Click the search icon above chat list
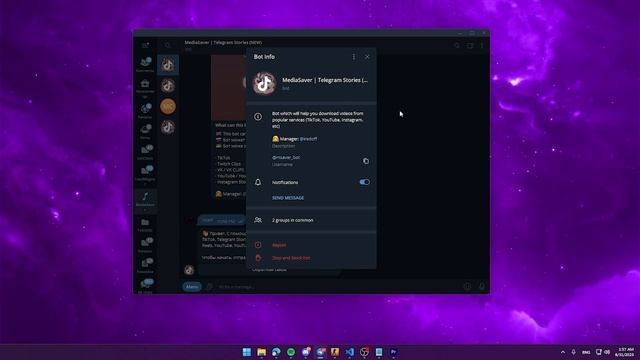The height and width of the screenshot is (360, 640). pyautogui.click(x=168, y=45)
